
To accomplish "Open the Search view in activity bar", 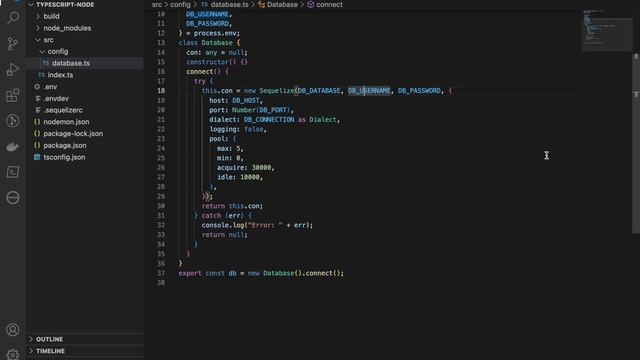I will click(13, 18).
